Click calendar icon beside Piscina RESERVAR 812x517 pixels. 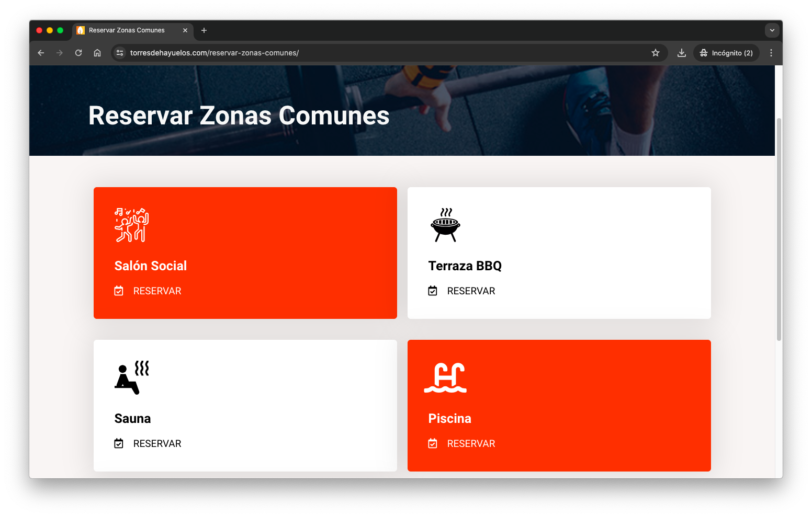click(x=433, y=443)
